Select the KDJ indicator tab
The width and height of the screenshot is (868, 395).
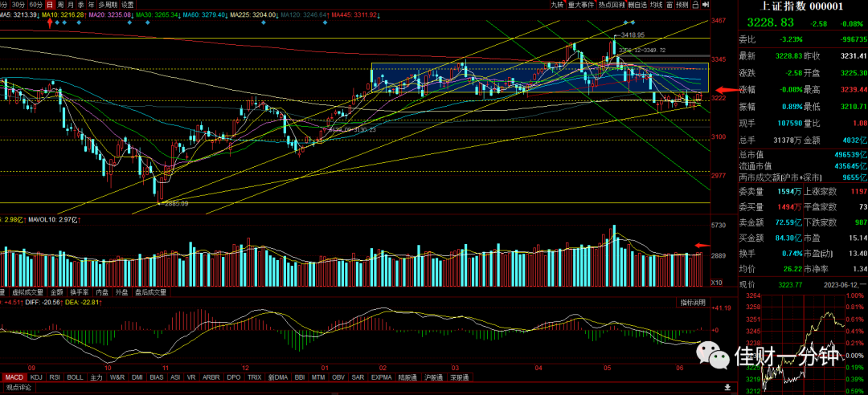point(36,377)
